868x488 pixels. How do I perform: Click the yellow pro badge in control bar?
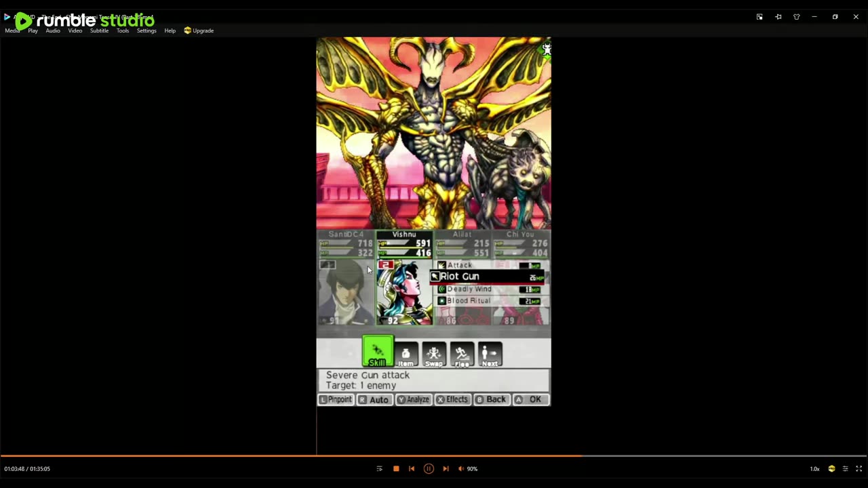click(831, 468)
